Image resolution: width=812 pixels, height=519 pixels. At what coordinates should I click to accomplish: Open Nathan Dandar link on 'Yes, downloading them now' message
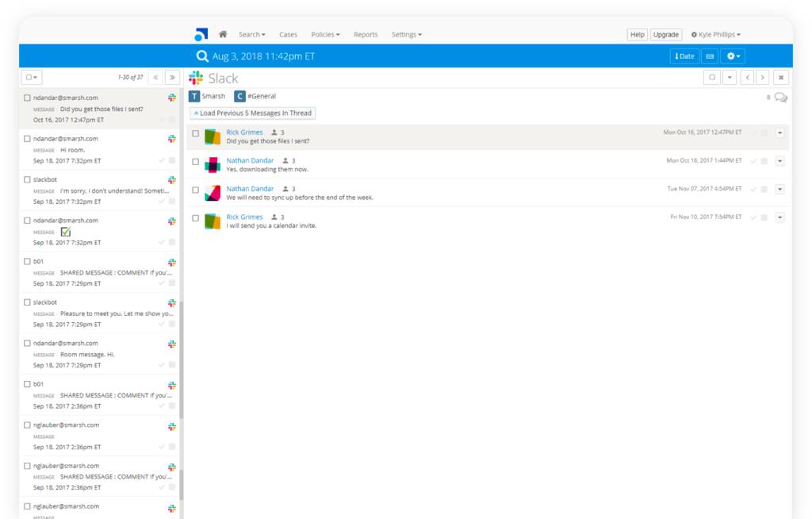pos(250,161)
